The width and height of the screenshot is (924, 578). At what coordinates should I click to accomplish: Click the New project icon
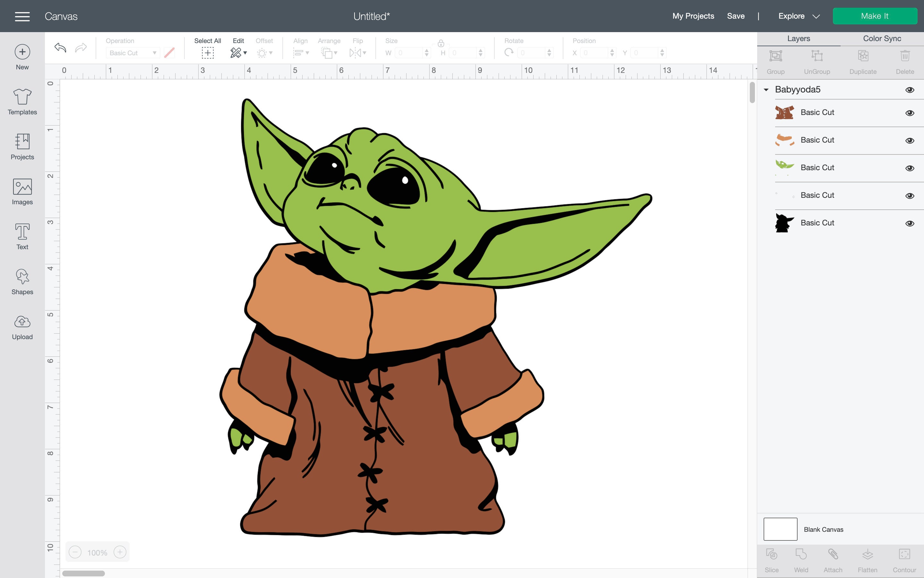click(22, 52)
